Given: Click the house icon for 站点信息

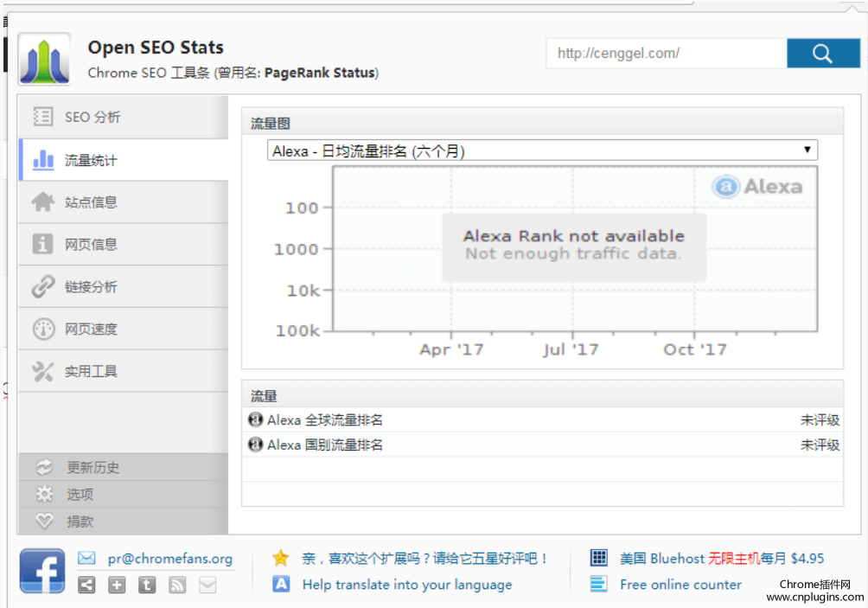Looking at the screenshot, I should coord(43,202).
